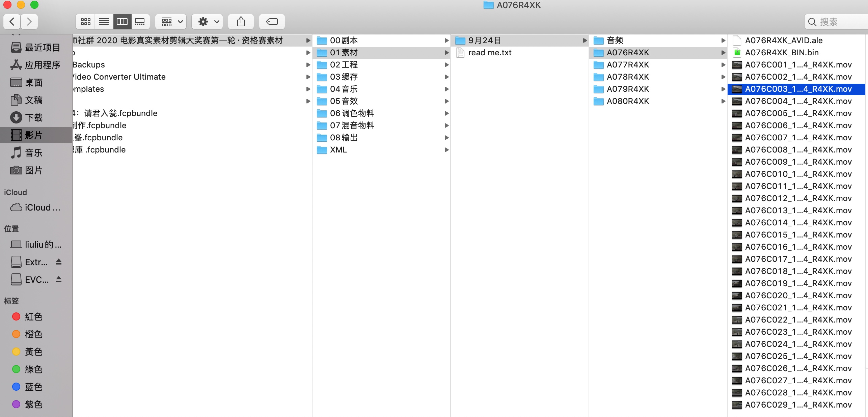Switch to list view mode
Screen dimensions: 868x417
[x=104, y=22]
